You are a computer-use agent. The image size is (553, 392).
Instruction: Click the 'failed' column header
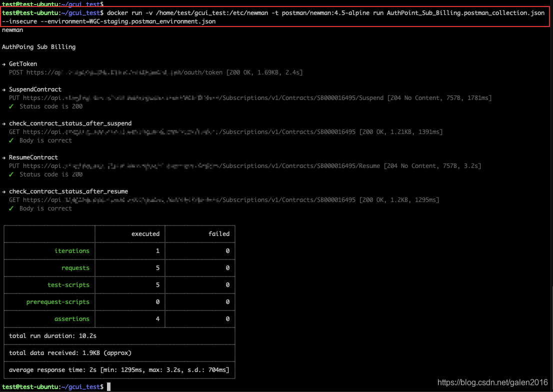(x=219, y=234)
